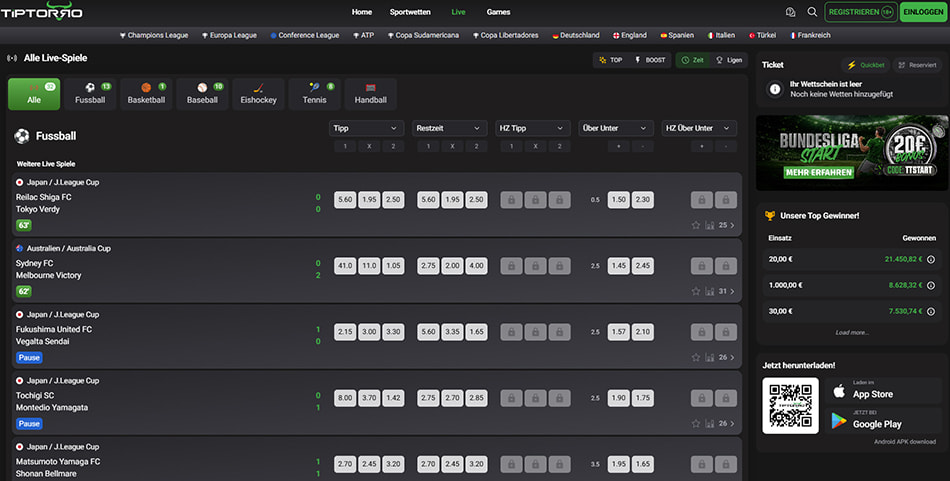Open the Deutschland league link

click(x=576, y=35)
